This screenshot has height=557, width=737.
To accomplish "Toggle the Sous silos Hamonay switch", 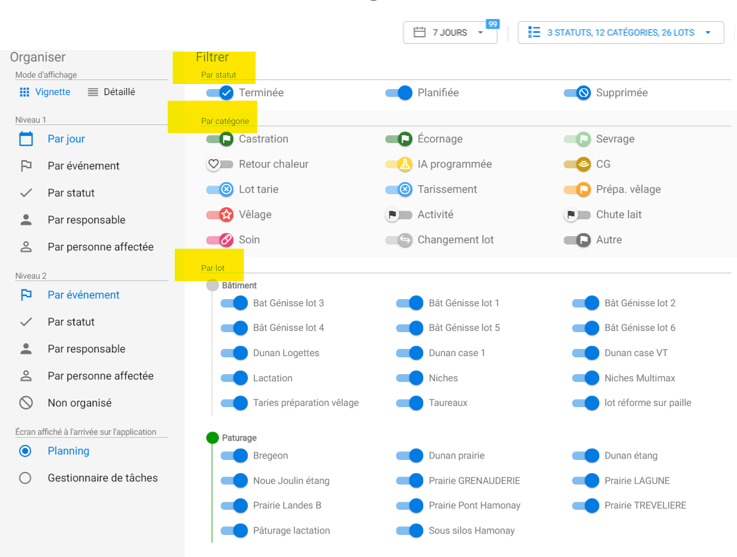I will tap(410, 531).
